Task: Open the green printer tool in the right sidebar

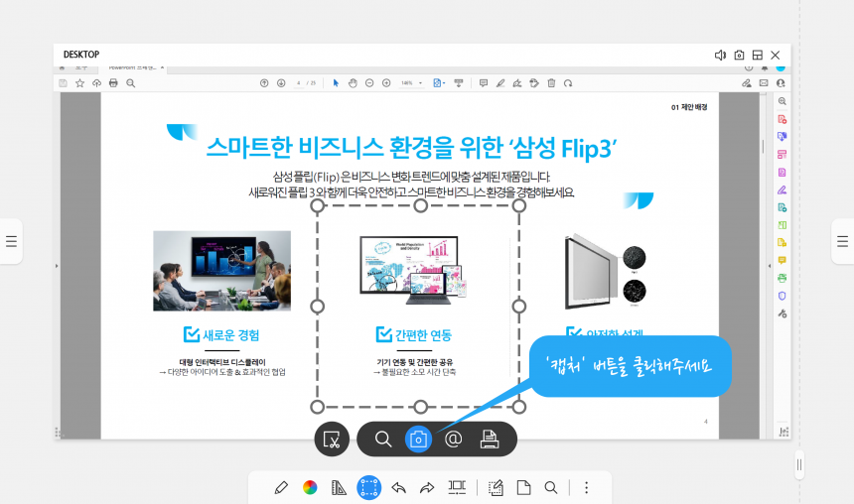Action: (x=783, y=278)
